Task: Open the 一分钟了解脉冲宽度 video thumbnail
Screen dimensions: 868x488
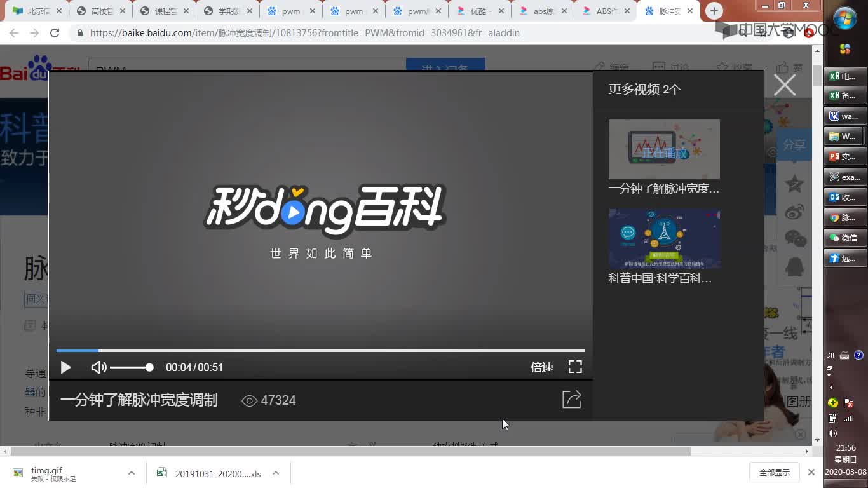Action: click(x=664, y=149)
